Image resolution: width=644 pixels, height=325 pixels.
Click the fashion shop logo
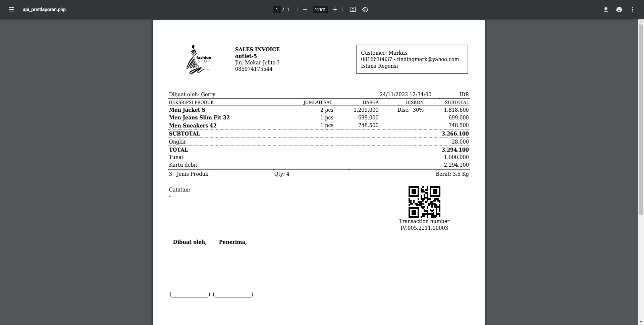199,60
